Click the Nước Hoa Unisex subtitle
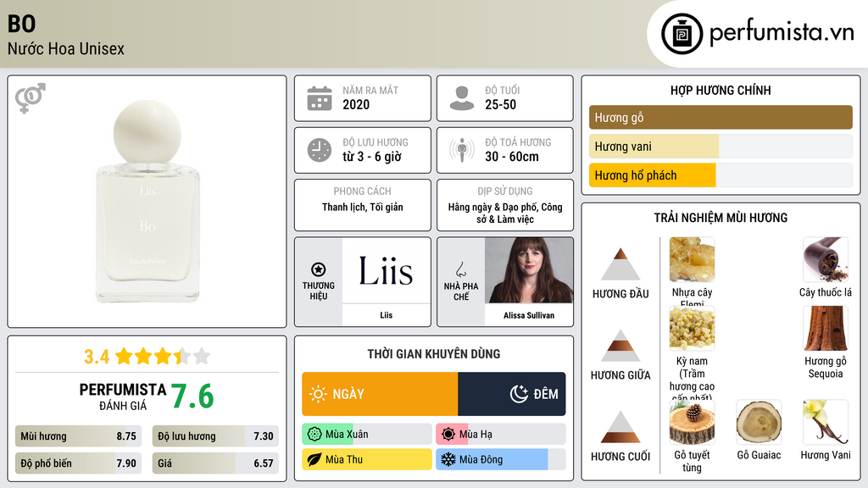Screen dimensions: 868x488 66,48
